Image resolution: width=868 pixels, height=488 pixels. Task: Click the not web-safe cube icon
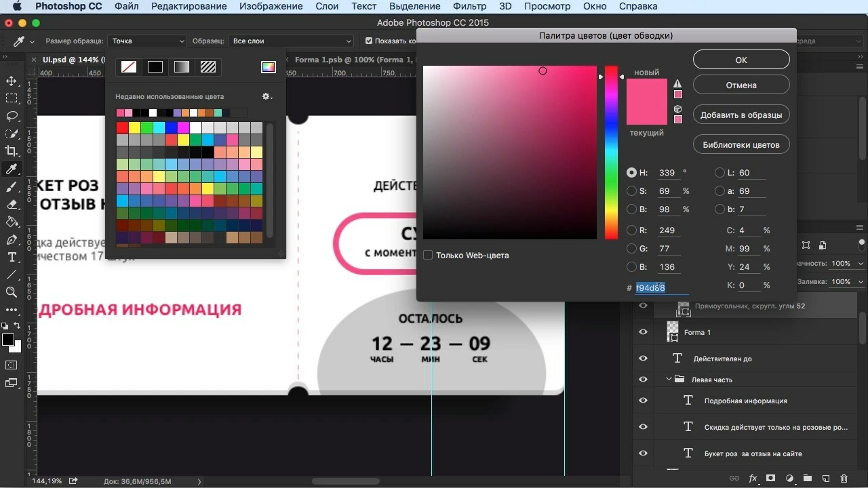coord(677,109)
